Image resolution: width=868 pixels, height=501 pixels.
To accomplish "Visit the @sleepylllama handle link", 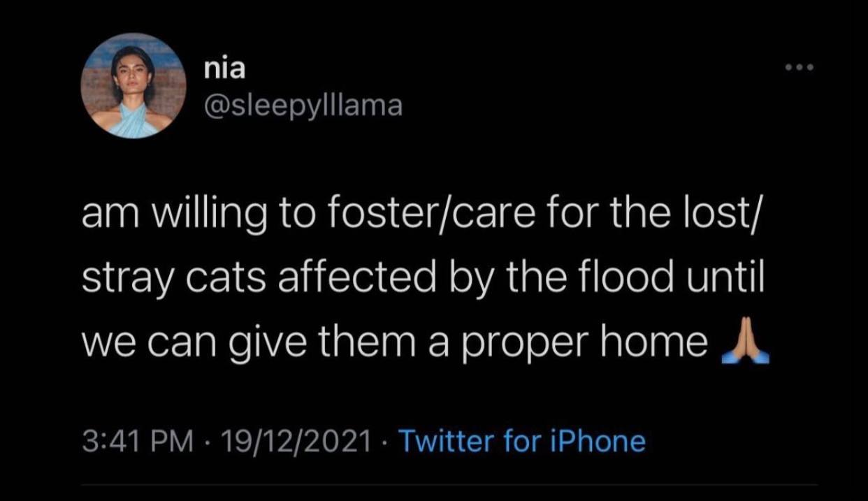I will pyautogui.click(x=303, y=105).
